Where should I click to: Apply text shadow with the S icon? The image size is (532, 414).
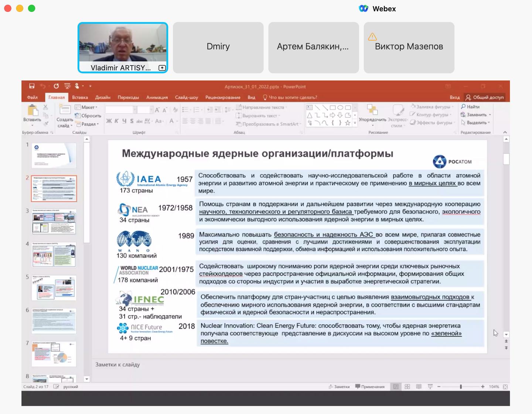click(x=132, y=121)
